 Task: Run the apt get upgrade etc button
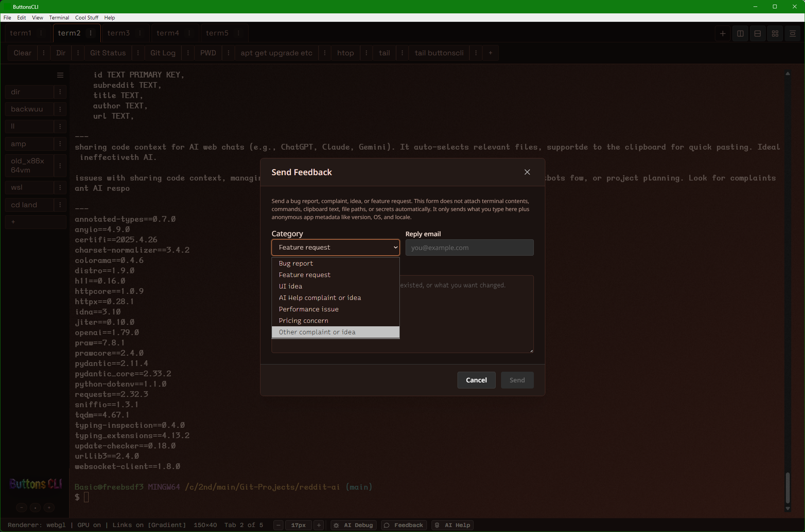coord(276,53)
